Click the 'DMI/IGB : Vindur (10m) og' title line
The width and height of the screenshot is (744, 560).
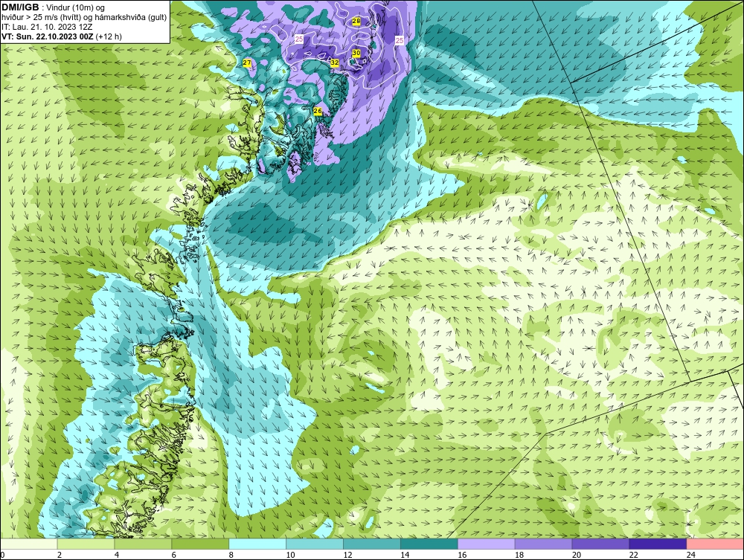[54, 7]
